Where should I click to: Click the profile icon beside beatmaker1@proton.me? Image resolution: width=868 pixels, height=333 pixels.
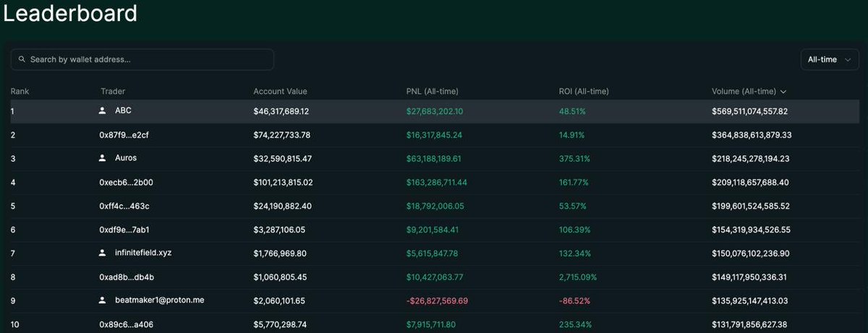102,300
